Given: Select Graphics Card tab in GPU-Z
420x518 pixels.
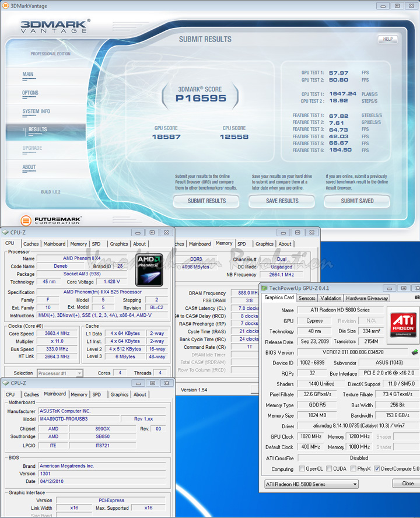Looking at the screenshot, I should pyautogui.click(x=279, y=297).
